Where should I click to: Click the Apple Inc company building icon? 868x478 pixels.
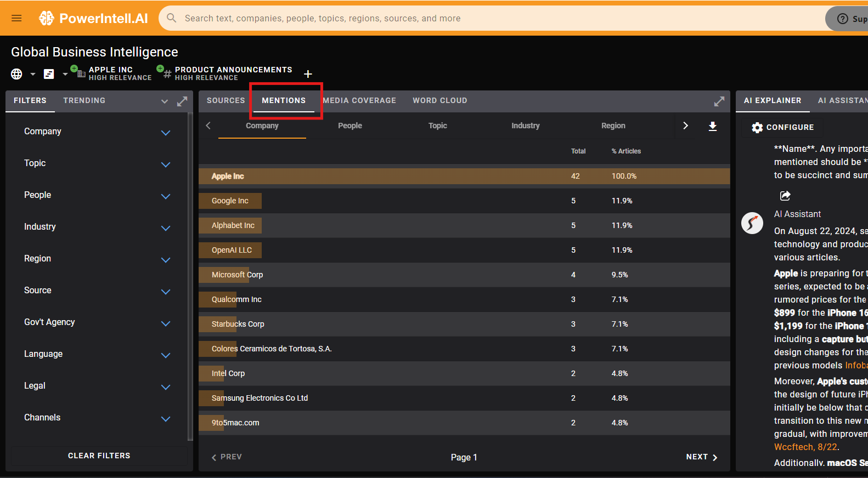81,74
